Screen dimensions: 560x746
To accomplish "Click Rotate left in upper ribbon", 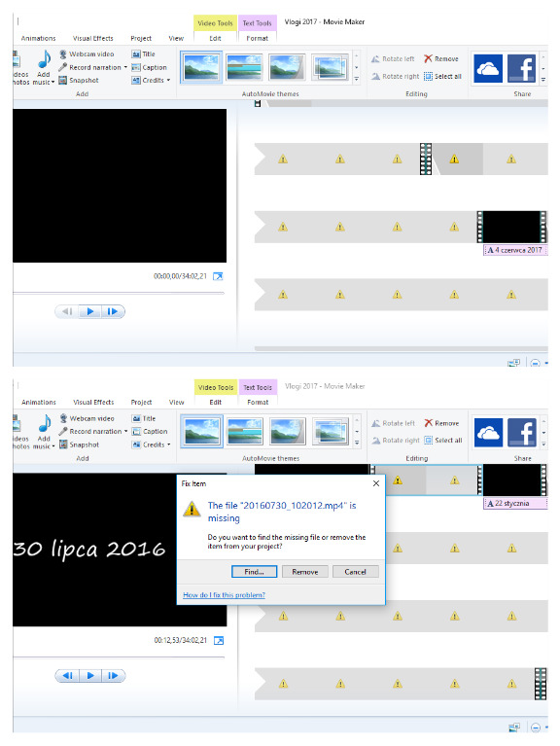I will 393,58.
